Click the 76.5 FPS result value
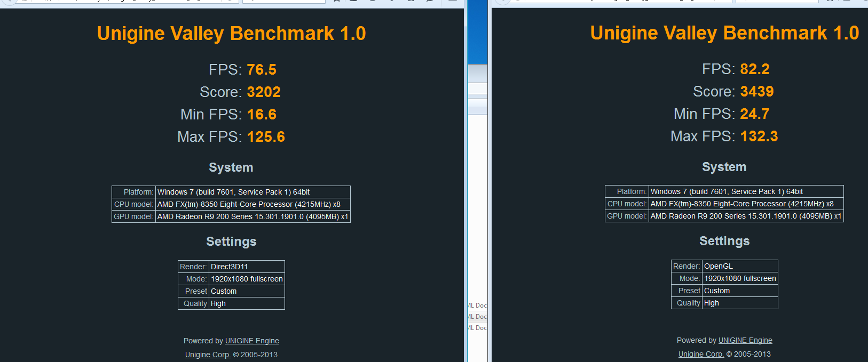The height and width of the screenshot is (362, 868). point(261,70)
